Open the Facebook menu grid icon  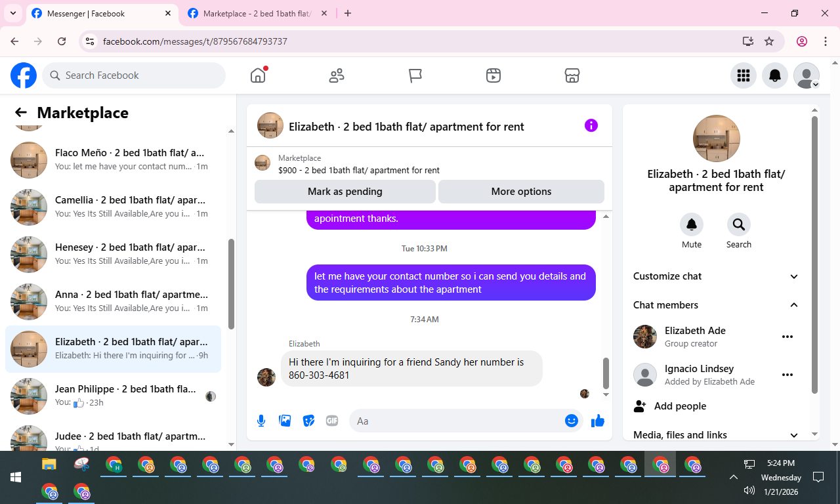coord(744,75)
